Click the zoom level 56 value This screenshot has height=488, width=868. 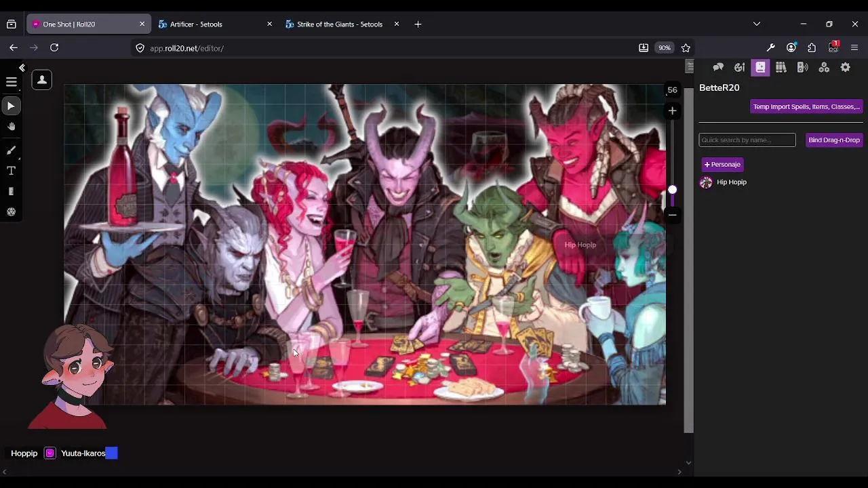[x=672, y=90]
